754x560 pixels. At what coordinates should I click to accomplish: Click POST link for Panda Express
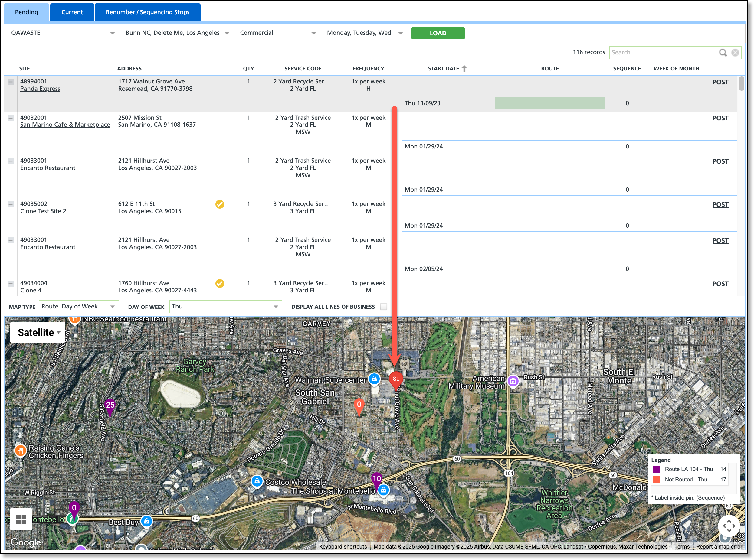[720, 82]
